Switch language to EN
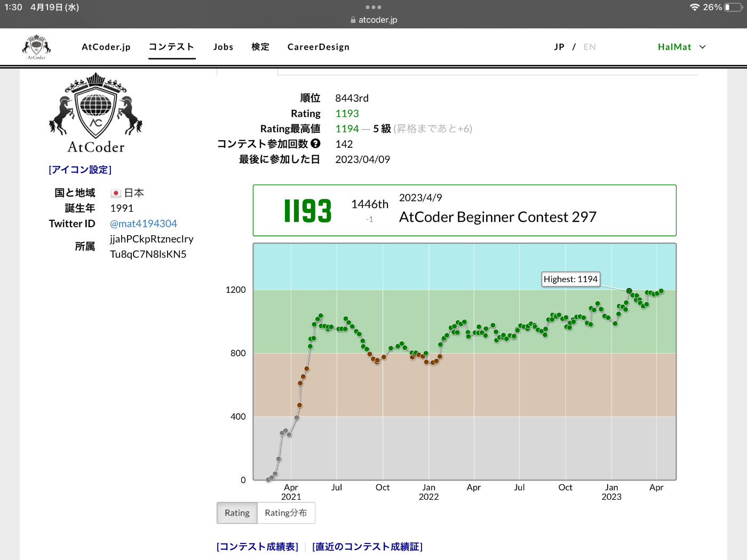This screenshot has height=560, width=747. (x=590, y=47)
